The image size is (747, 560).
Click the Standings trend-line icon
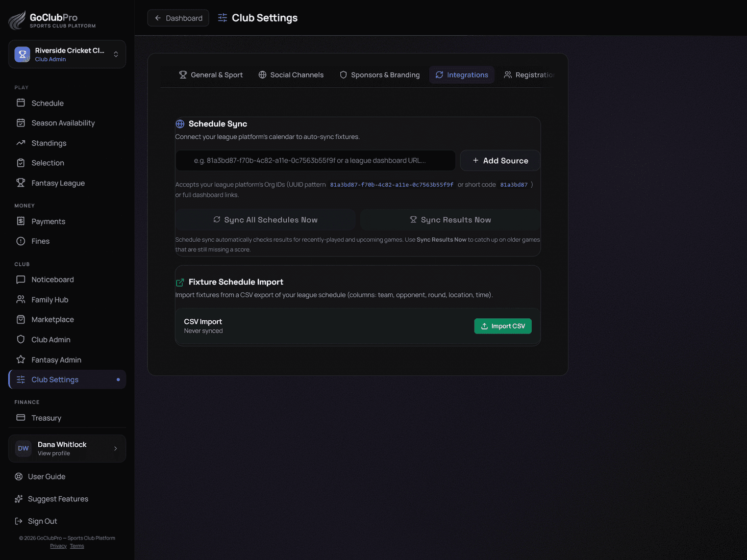[21, 143]
